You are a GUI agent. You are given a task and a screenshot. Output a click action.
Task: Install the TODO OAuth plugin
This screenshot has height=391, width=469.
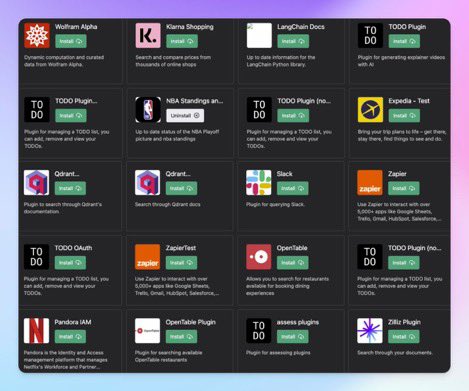click(70, 263)
